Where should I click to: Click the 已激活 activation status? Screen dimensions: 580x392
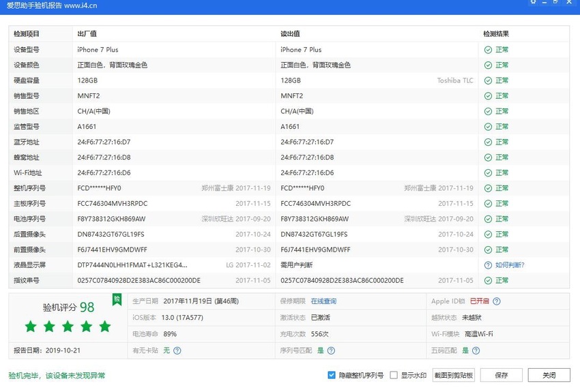click(320, 318)
